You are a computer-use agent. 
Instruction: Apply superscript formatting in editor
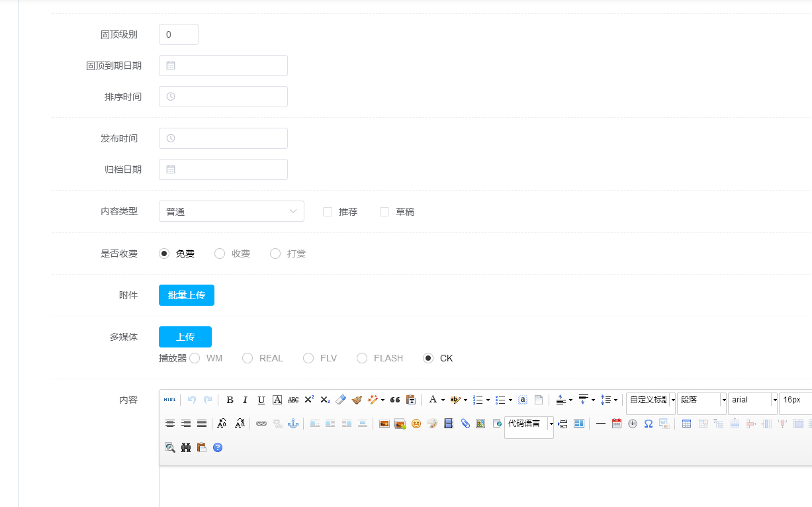(309, 400)
